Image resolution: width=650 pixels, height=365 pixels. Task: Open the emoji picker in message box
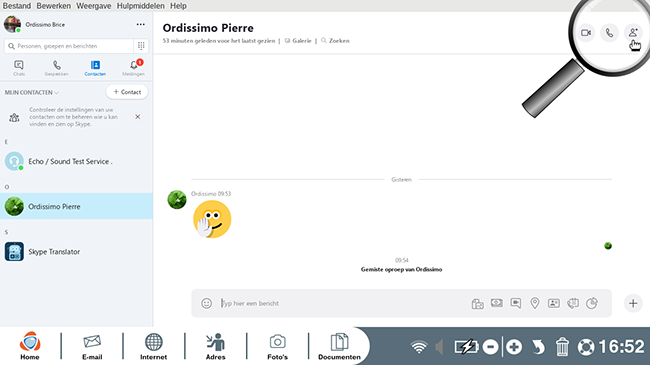pyautogui.click(x=206, y=303)
